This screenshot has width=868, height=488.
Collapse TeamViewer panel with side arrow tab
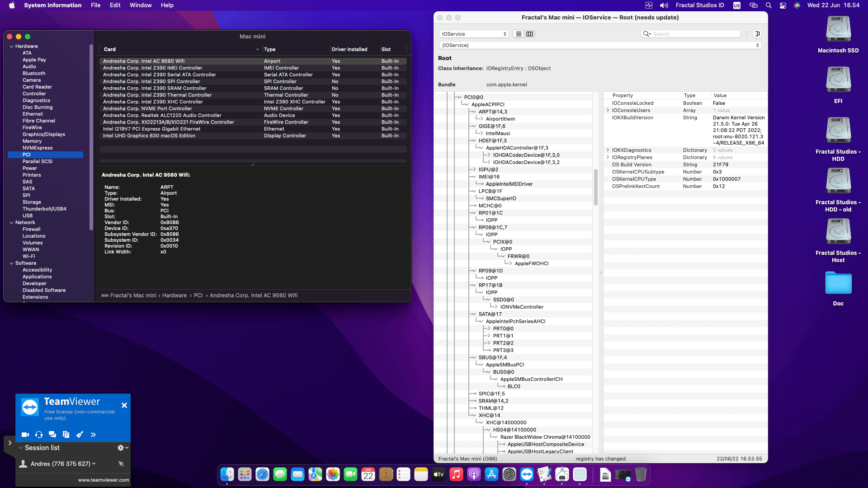(x=9, y=443)
